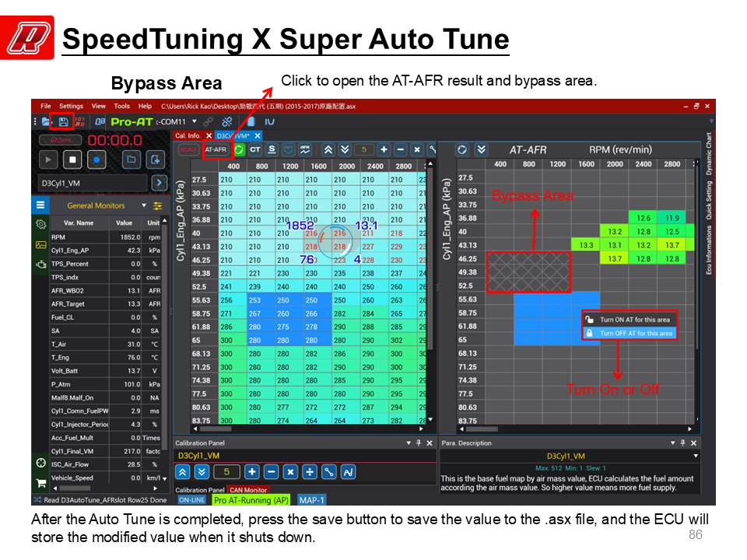747x560 pixels.
Task: Pin the Calibration Panel
Action: click(419, 443)
